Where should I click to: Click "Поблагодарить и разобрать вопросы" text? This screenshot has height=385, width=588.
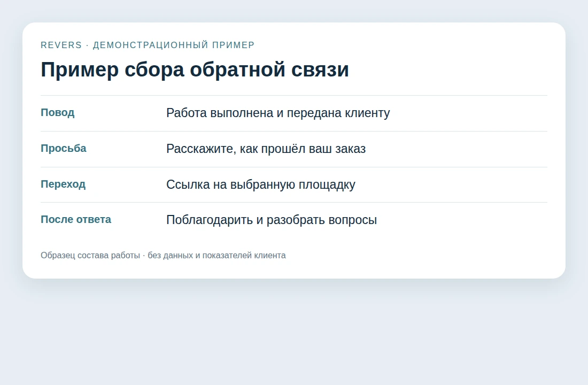click(x=272, y=220)
